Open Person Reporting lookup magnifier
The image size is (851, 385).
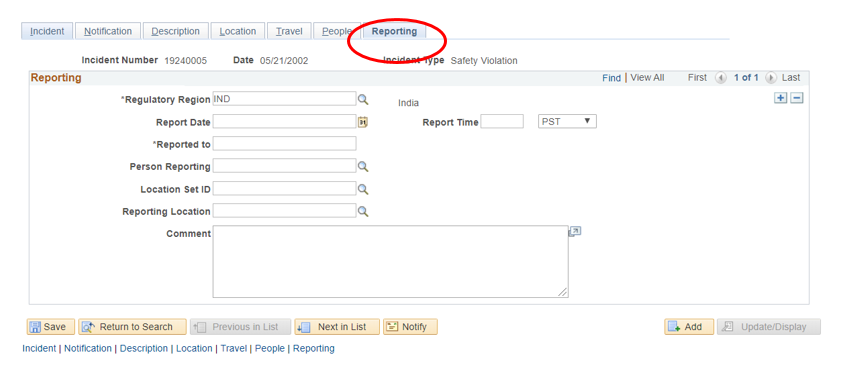[363, 167]
